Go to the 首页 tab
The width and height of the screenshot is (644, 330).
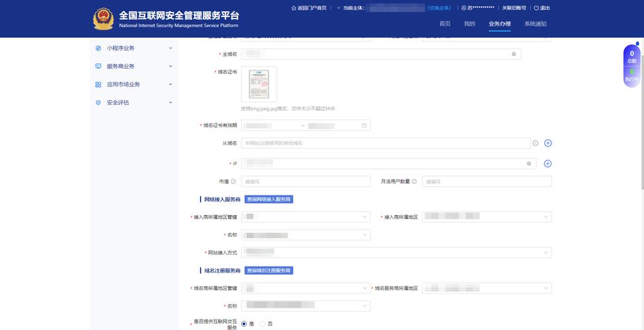(445, 24)
